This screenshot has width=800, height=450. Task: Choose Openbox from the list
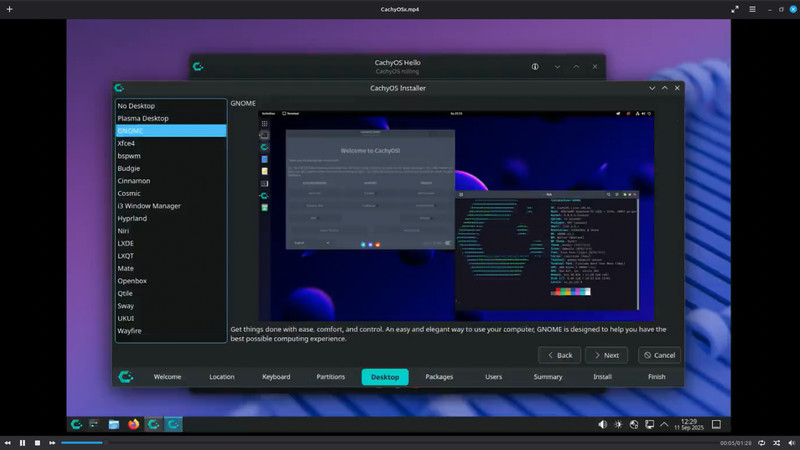171,281
